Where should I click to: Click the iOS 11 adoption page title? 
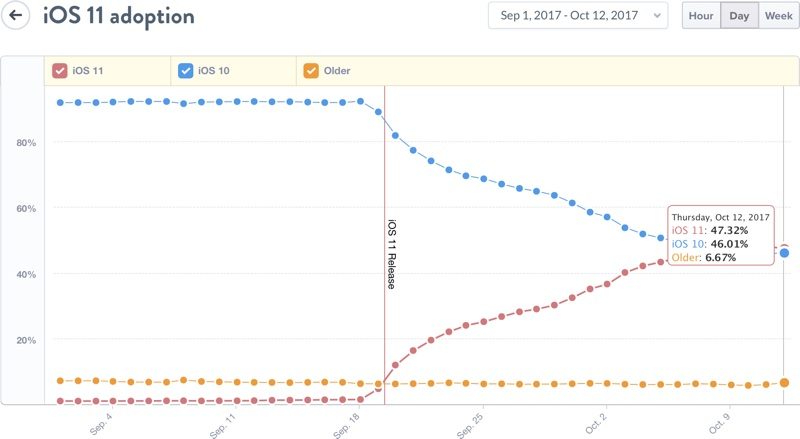point(119,16)
